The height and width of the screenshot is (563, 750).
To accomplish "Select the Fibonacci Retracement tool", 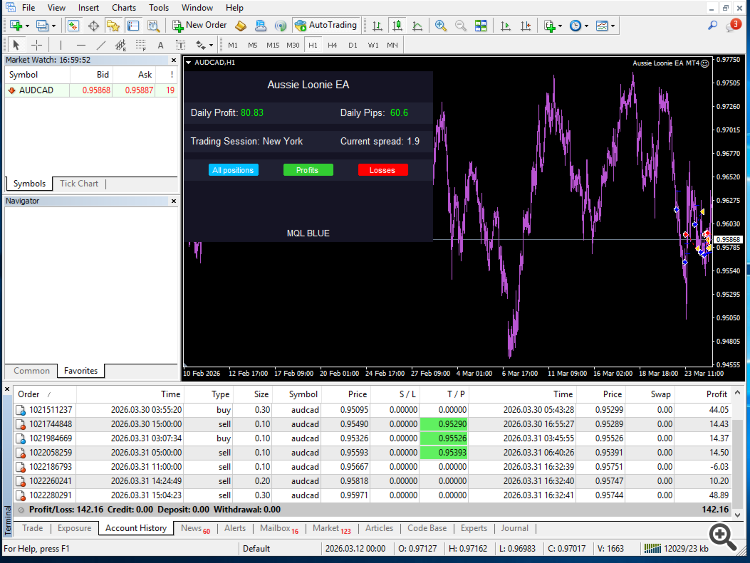I will [x=141, y=45].
